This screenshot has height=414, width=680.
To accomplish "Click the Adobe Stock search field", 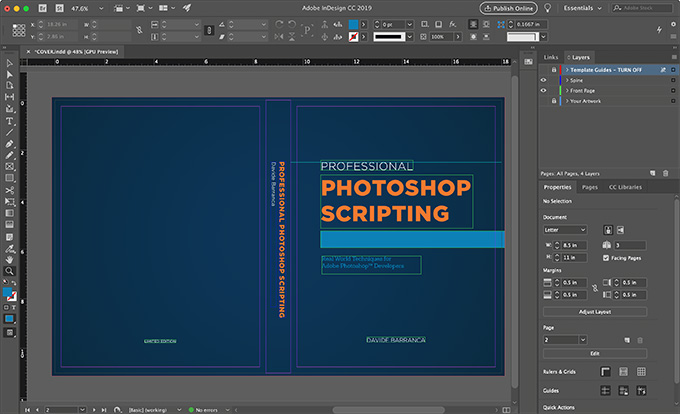I will (642, 8).
